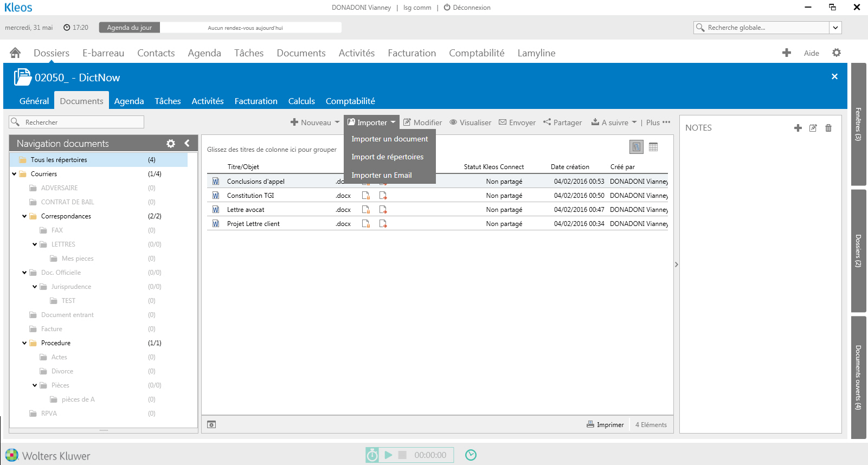Open the global search dropdown arrow
The image size is (868, 465).
(x=835, y=28)
